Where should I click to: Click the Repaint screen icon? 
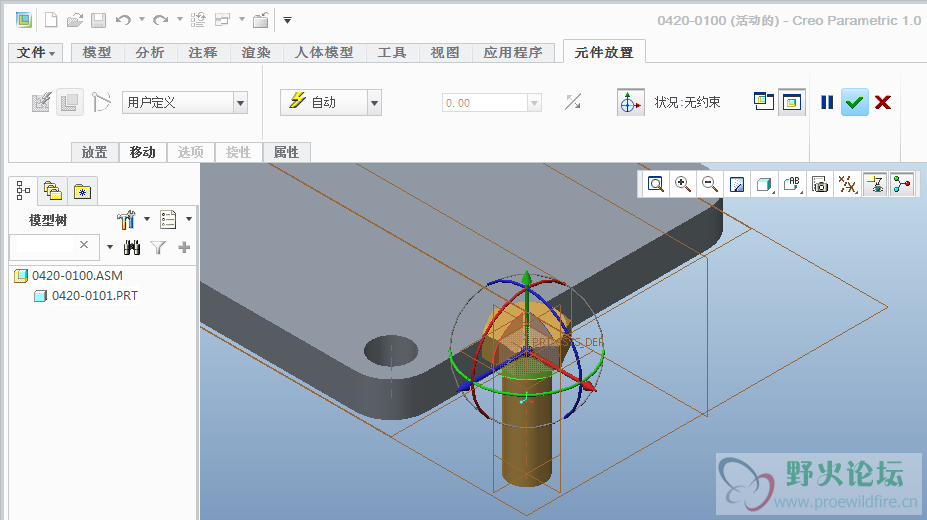pyautogui.click(x=737, y=184)
